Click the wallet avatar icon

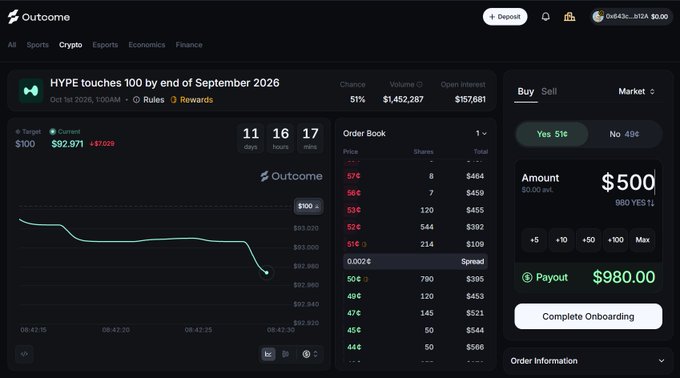point(598,16)
